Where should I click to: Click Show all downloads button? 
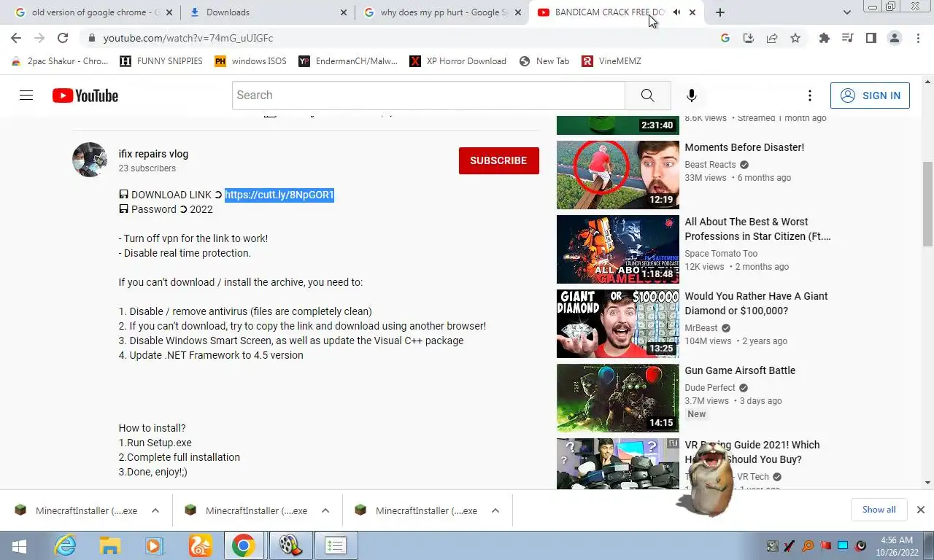[879, 510]
